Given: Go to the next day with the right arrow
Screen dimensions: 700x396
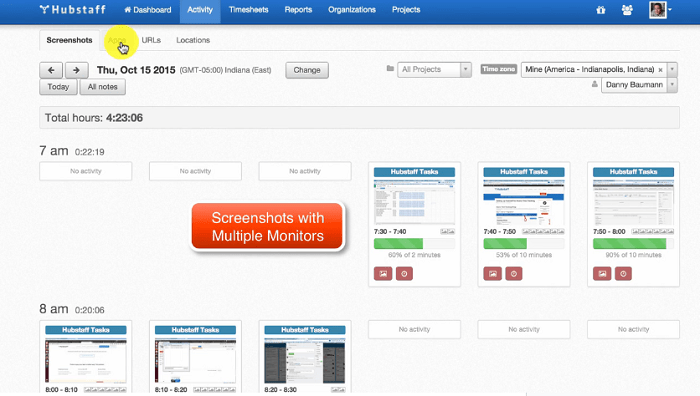Looking at the screenshot, I should pos(76,70).
